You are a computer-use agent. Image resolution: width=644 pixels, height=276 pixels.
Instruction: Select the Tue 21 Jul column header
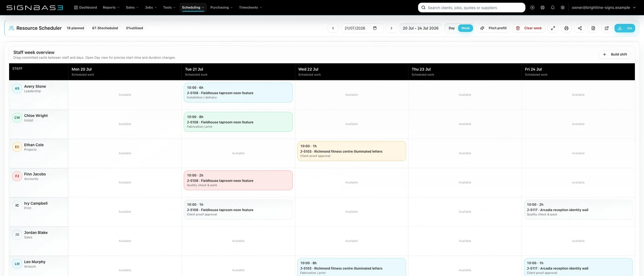(238, 72)
